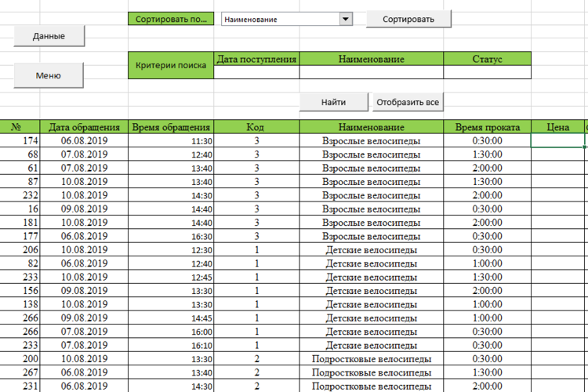Select the Время обращения column header
Screen dimensions: 588x392
[x=171, y=127]
